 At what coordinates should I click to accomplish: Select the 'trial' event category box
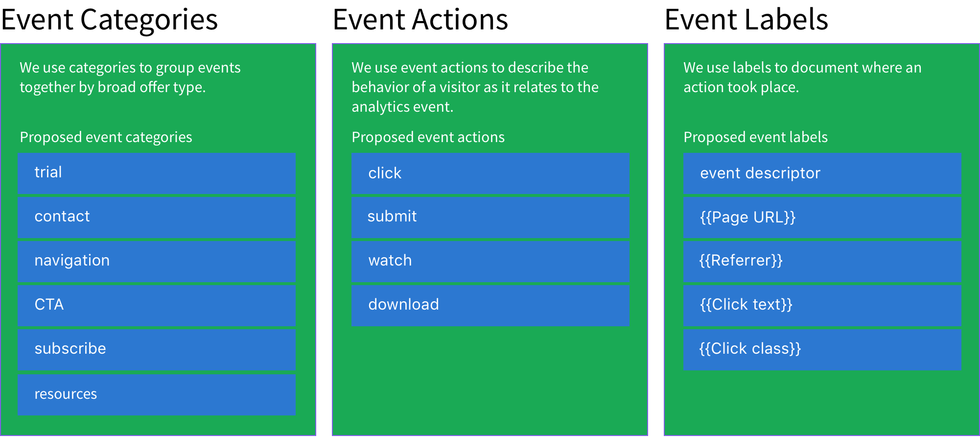(157, 173)
